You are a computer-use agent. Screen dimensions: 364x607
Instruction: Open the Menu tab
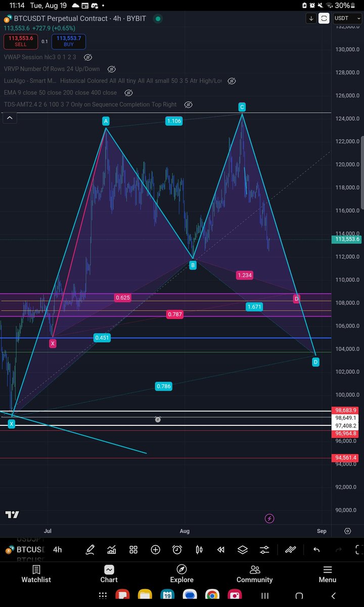coord(328,574)
